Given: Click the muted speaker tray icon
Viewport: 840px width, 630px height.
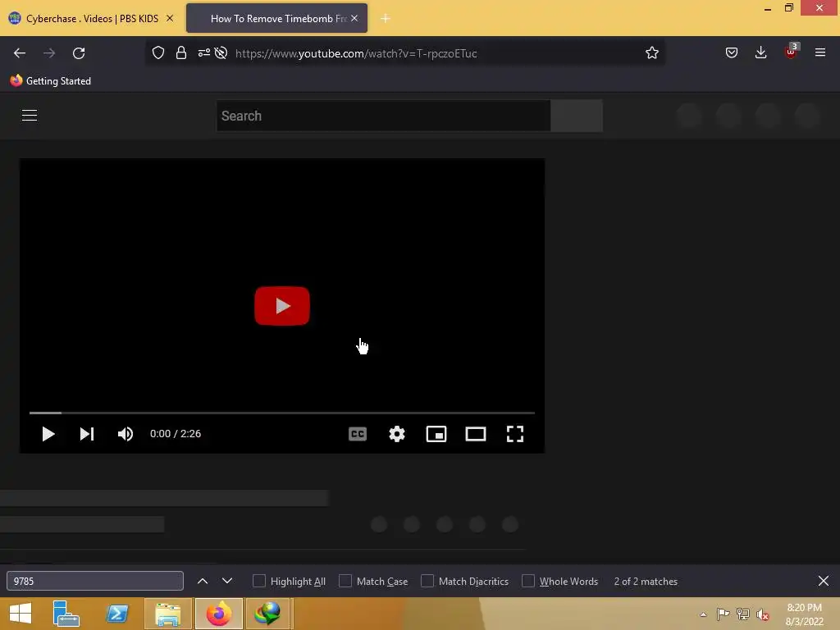Looking at the screenshot, I should click(763, 614).
